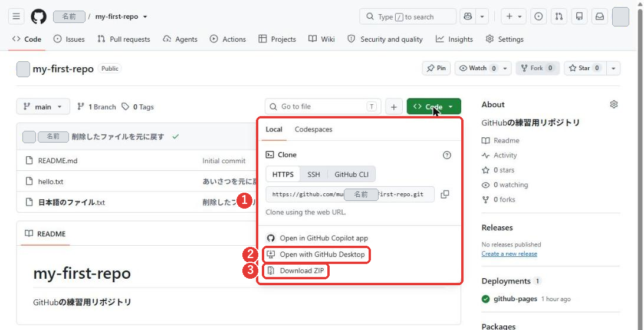Screen dimensions: 644x330
Task: Open the repositories icon in header
Action: [580, 16]
